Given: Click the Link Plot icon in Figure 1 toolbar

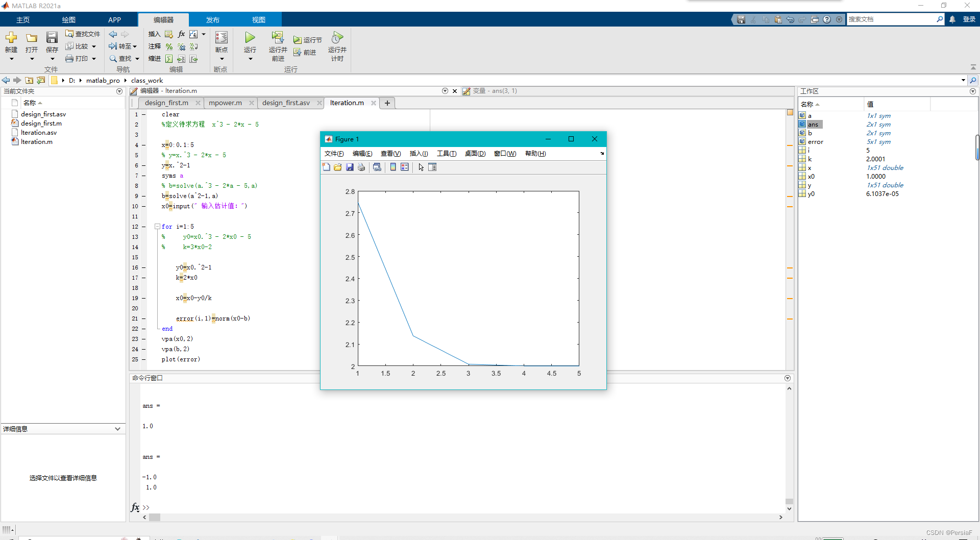Looking at the screenshot, I should [x=377, y=167].
